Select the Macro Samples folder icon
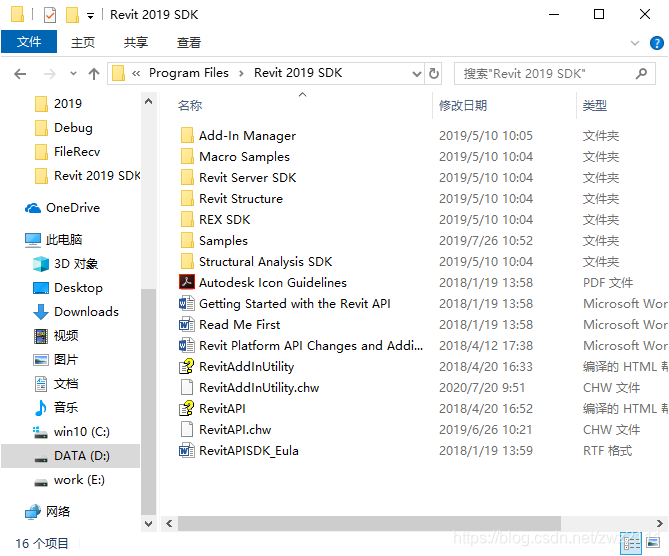 coord(187,157)
